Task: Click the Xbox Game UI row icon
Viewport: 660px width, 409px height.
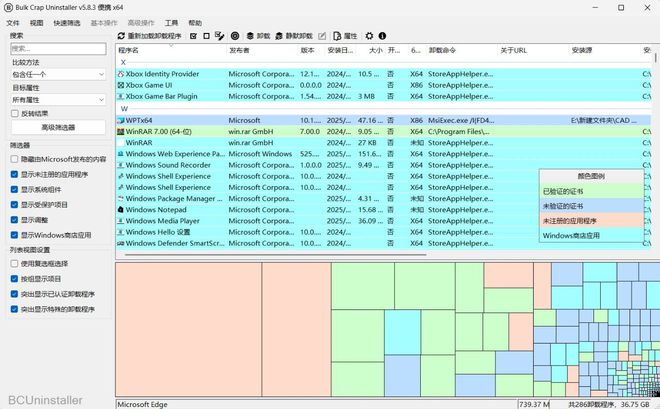Action: [121, 85]
